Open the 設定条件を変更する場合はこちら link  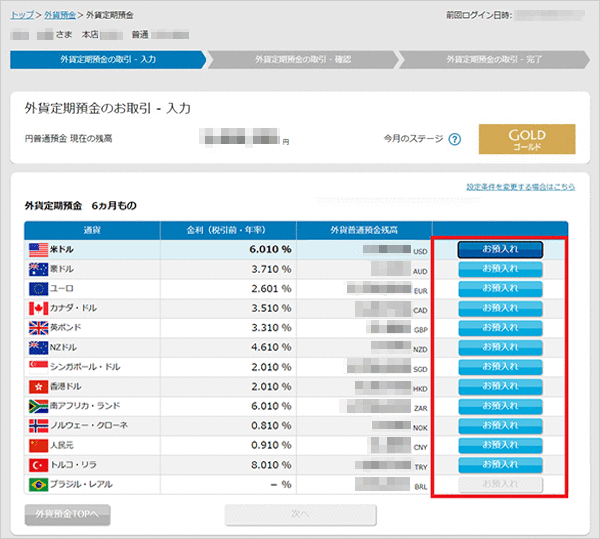coord(520,187)
